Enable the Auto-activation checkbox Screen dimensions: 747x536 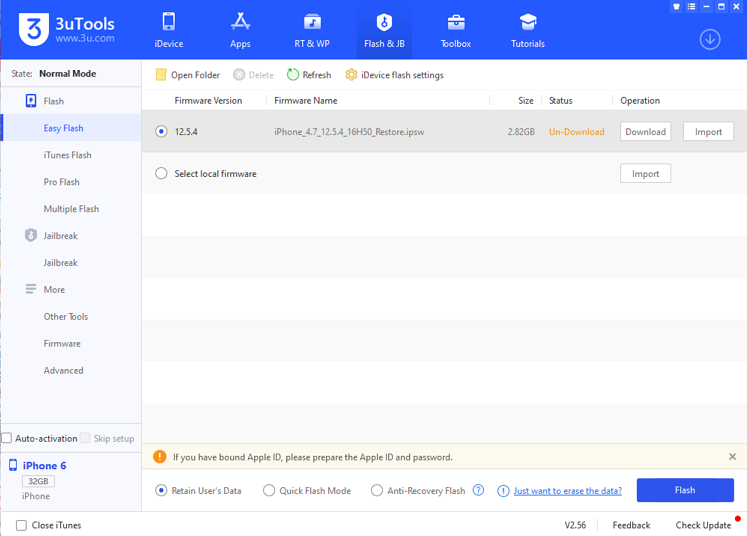point(7,438)
